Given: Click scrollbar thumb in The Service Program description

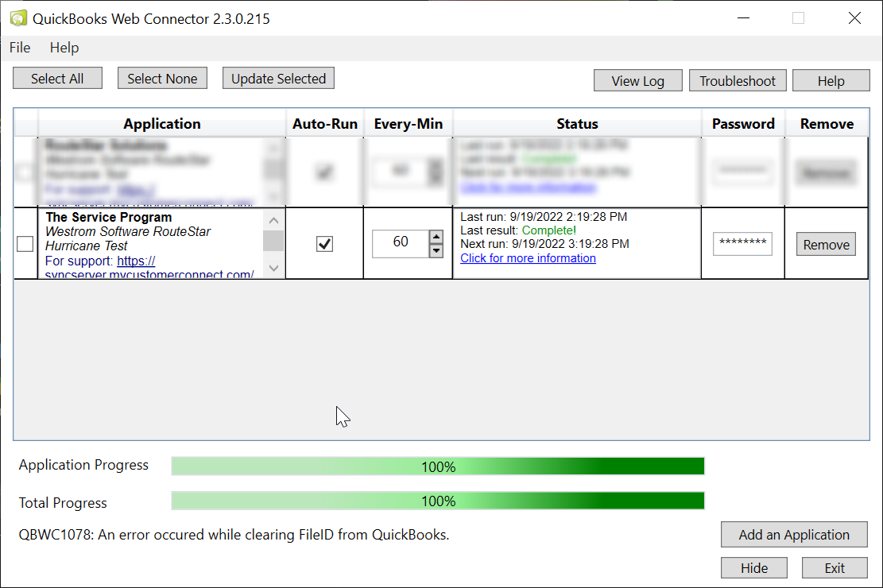Looking at the screenshot, I should pos(273,242).
